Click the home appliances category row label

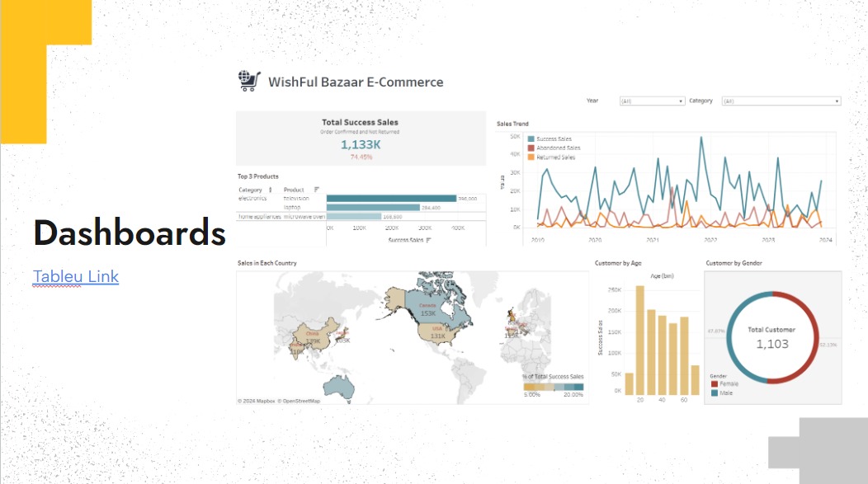tap(260, 216)
